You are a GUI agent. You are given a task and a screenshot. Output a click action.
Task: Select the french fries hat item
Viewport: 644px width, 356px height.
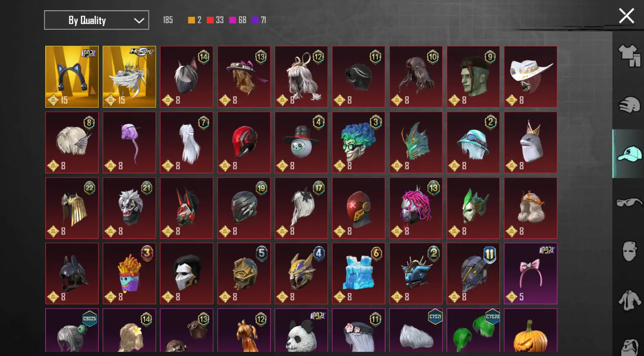point(129,274)
